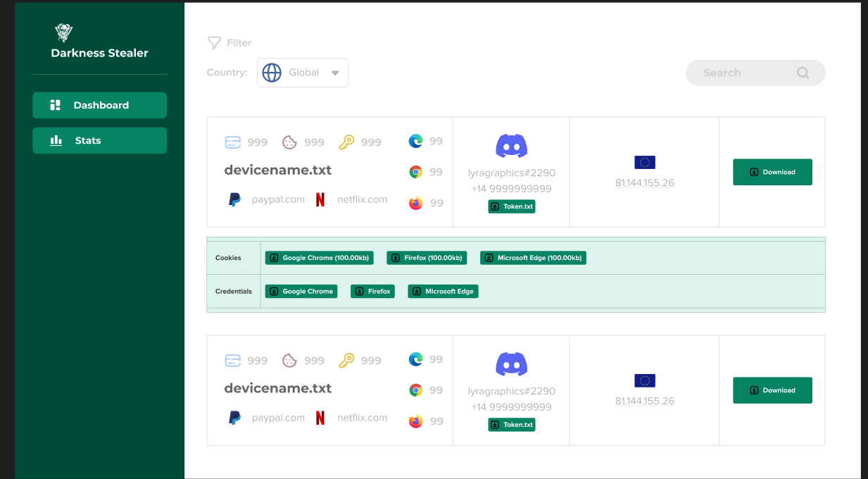
Task: Click the key icon in the top device card
Action: click(x=346, y=142)
